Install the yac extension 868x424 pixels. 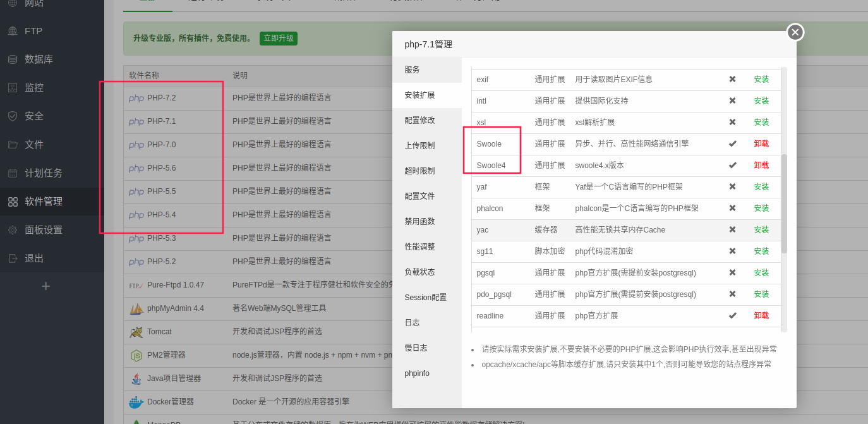(x=761, y=230)
